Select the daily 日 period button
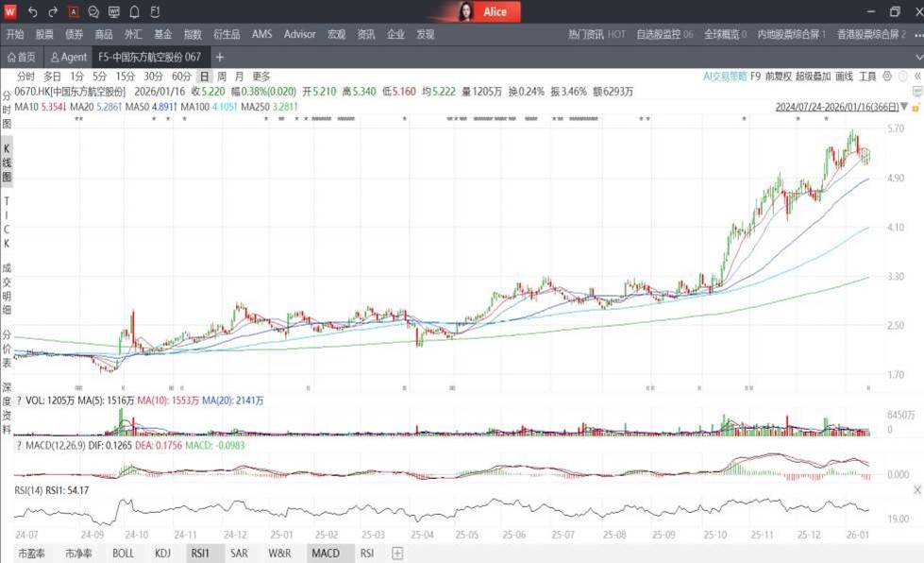This screenshot has width=924, height=563. pos(204,77)
